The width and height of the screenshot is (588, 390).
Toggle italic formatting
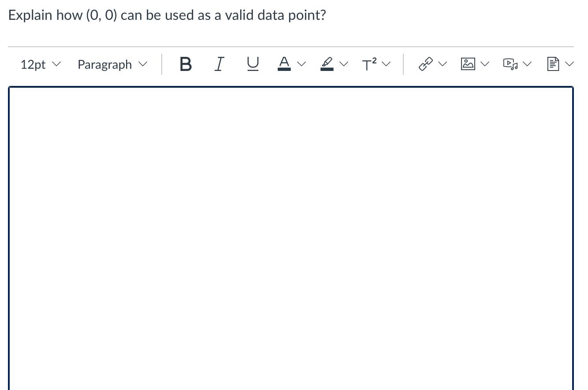pos(219,64)
